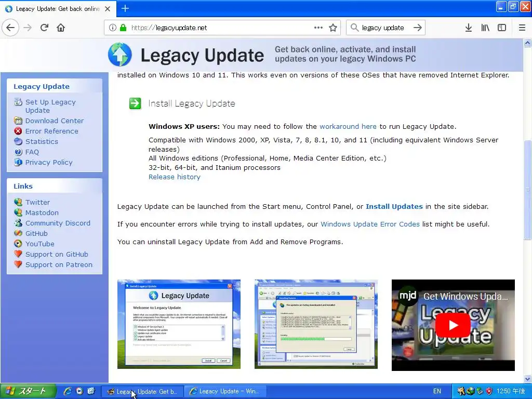This screenshot has height=399, width=532.
Task: Open the browser home page
Action: (x=61, y=28)
